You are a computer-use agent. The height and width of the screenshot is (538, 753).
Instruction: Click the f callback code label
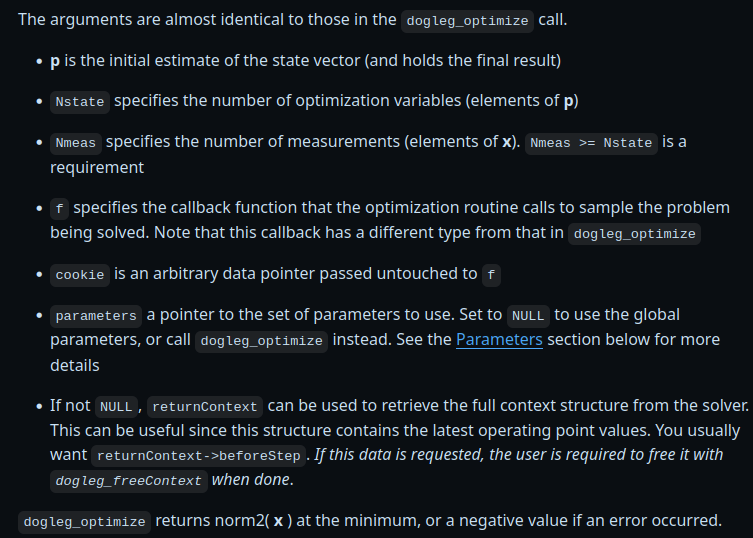(60, 209)
